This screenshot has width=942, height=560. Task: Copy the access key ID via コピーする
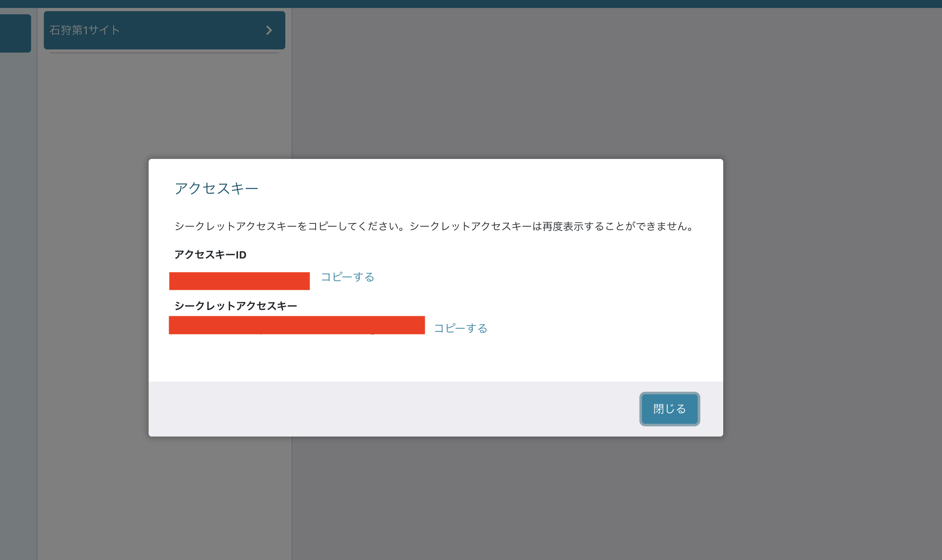347,277
